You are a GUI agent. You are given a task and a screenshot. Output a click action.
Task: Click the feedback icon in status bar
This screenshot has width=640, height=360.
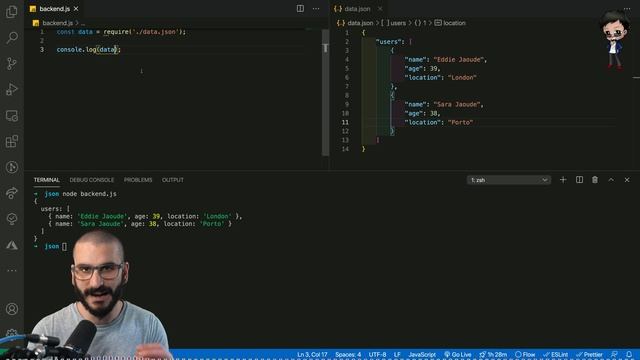[x=614, y=355]
